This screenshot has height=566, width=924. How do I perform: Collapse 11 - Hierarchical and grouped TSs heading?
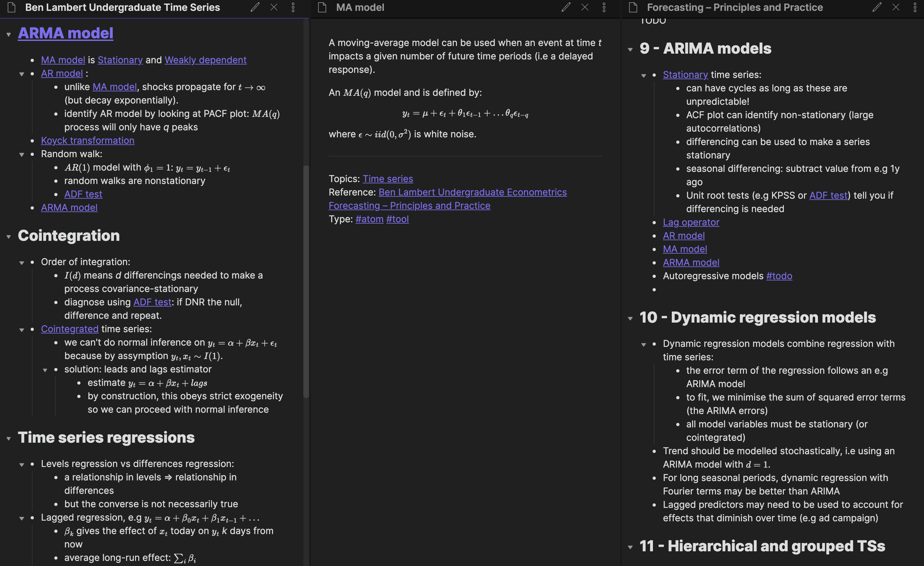click(630, 547)
